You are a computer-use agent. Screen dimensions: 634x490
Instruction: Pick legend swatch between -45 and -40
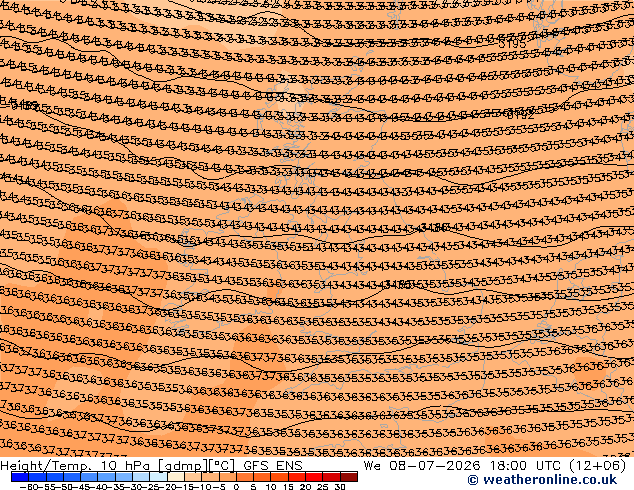[89, 477]
